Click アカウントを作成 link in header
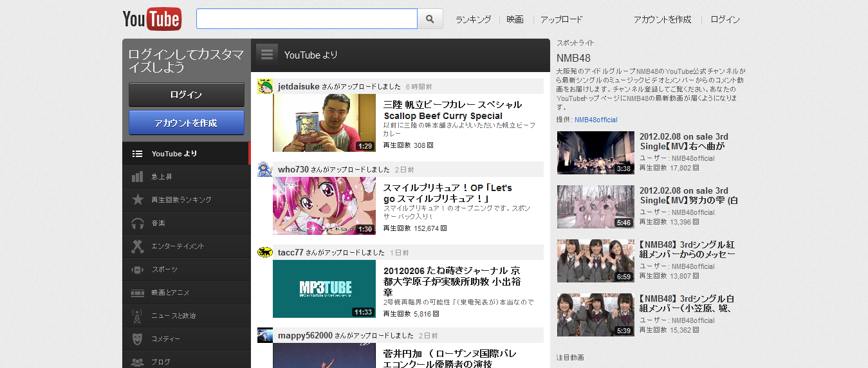Image resolution: width=868 pixels, height=368 pixels. coord(662,19)
